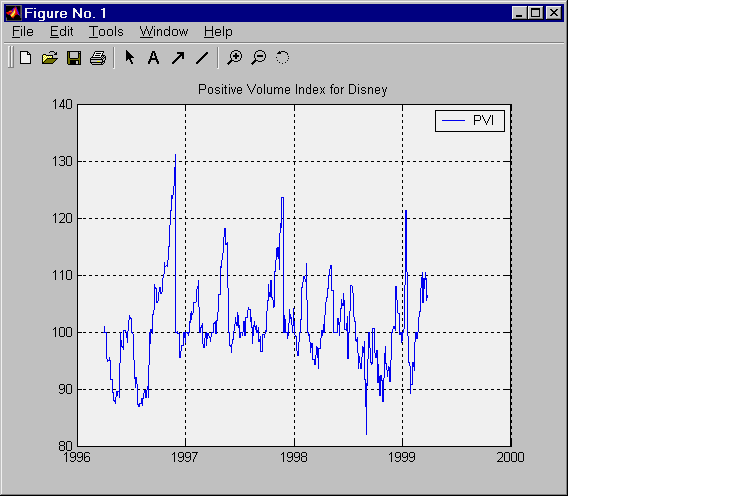Open the Window menu
This screenshot has height=498, width=740.
[x=164, y=32]
